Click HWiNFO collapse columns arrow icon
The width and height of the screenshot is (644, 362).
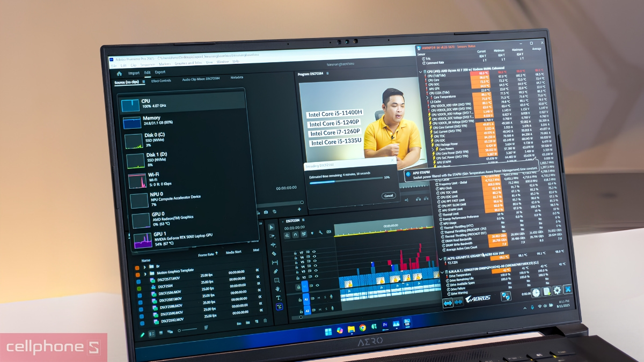click(x=459, y=302)
